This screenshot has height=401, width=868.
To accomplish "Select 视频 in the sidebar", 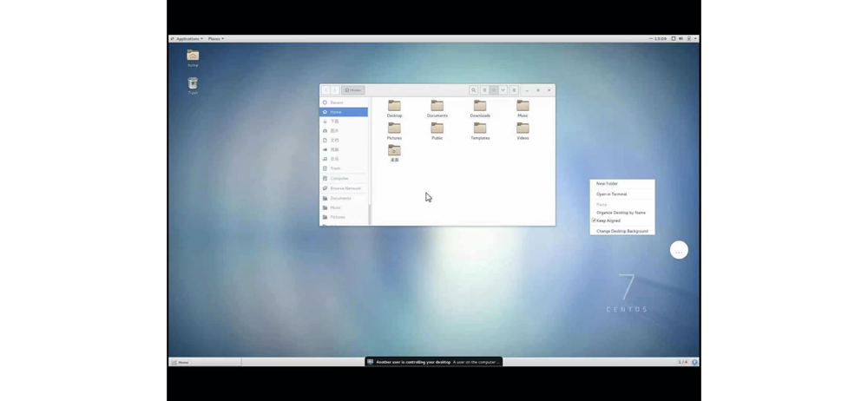I will tap(344, 149).
